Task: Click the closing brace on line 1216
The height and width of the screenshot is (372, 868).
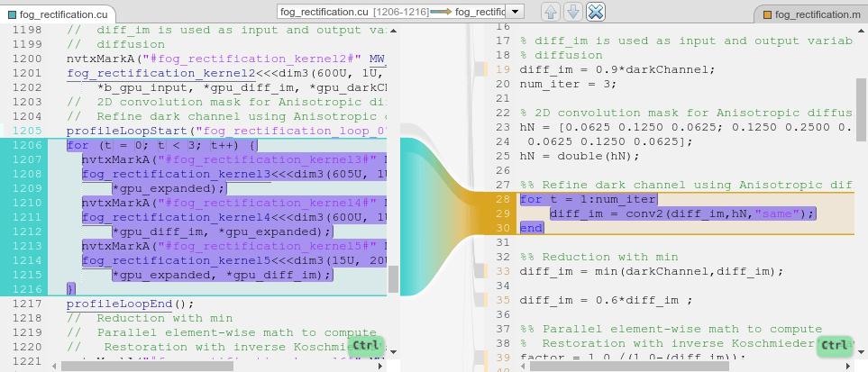Action: tap(70, 289)
